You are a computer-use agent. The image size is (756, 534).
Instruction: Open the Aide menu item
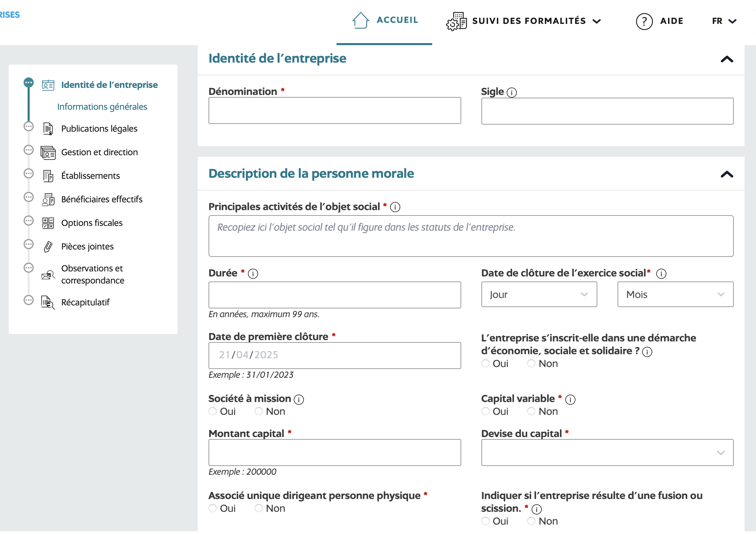[659, 21]
